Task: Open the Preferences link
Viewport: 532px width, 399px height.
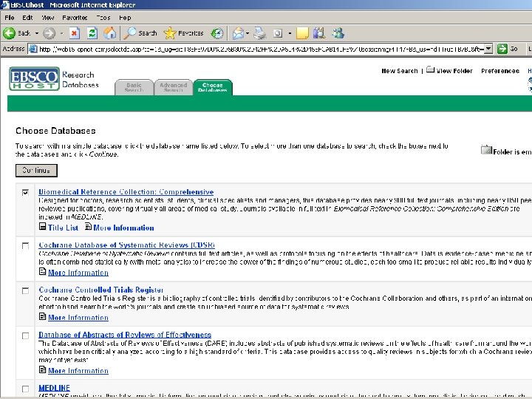Action: [x=500, y=71]
